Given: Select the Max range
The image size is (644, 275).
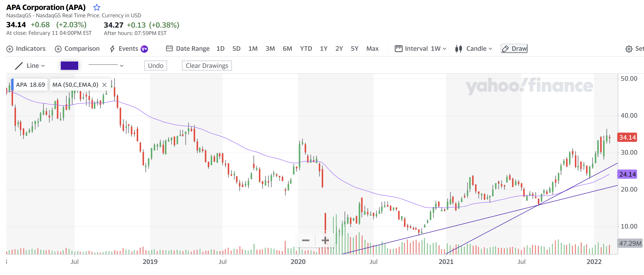Looking at the screenshot, I should pos(372,49).
